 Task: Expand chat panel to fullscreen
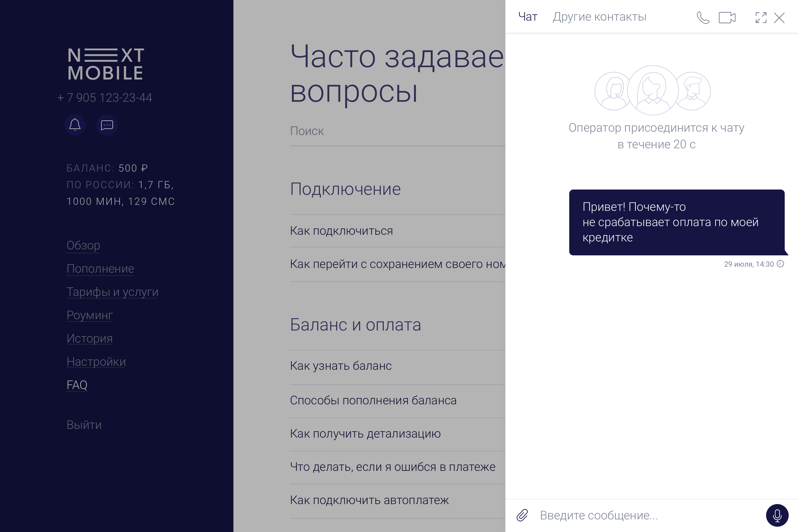tap(761, 17)
